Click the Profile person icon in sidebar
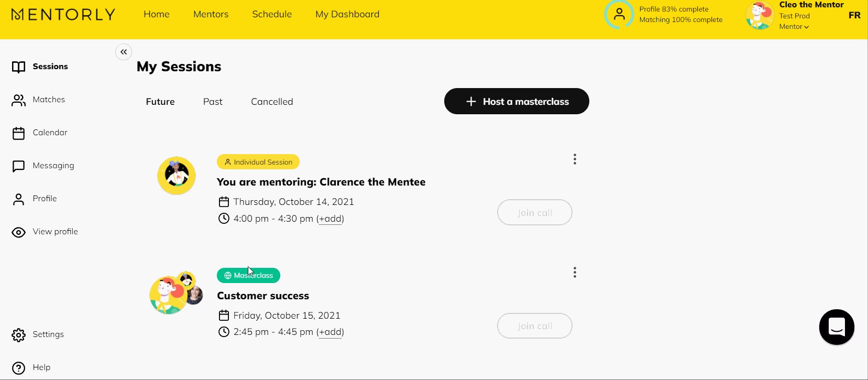The image size is (868, 380). coord(19,199)
